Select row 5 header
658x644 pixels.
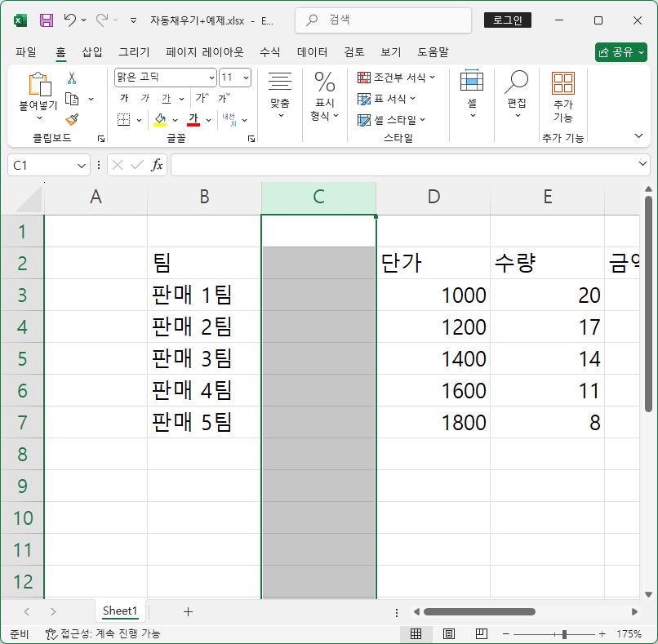point(22,358)
